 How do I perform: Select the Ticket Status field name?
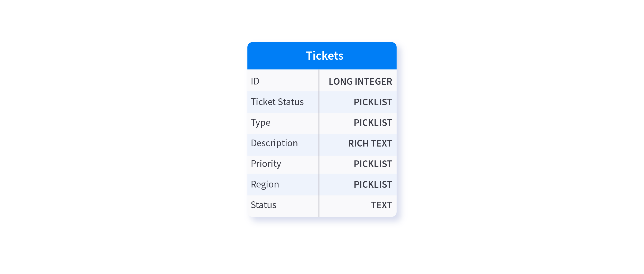pyautogui.click(x=277, y=102)
